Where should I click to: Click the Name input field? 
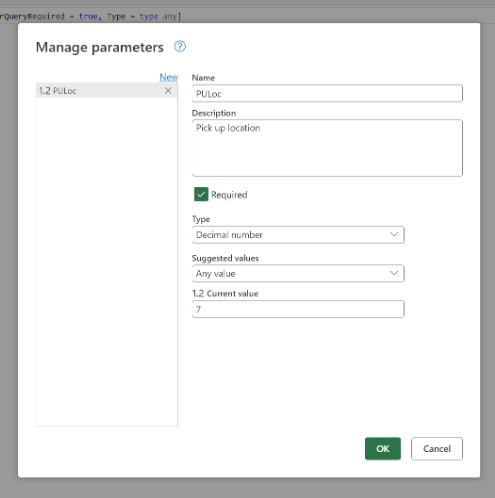[x=327, y=93]
